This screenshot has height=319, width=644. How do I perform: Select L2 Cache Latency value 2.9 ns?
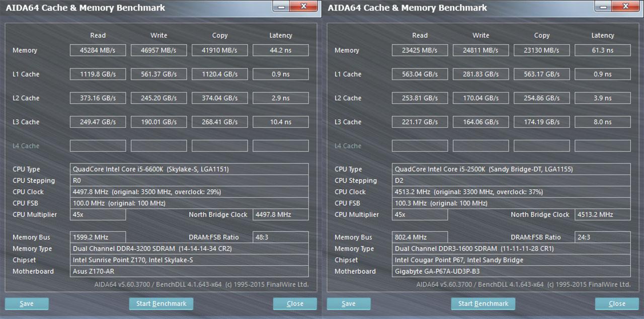click(x=280, y=98)
